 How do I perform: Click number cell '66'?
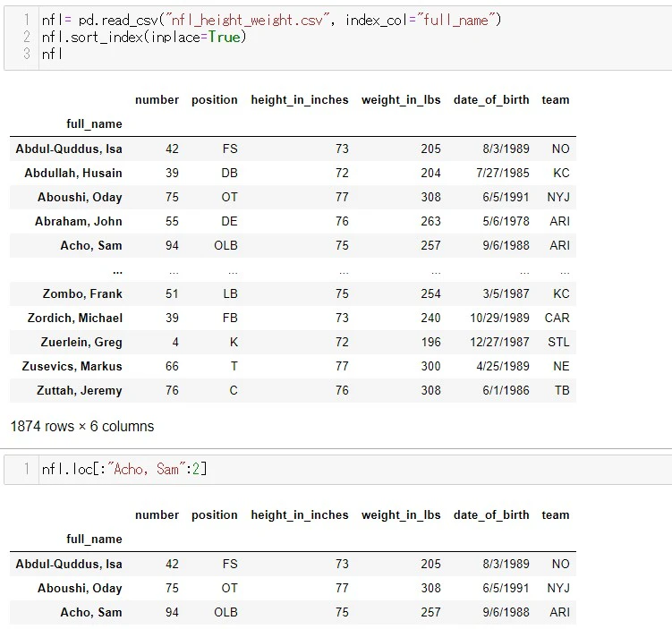pos(172,366)
